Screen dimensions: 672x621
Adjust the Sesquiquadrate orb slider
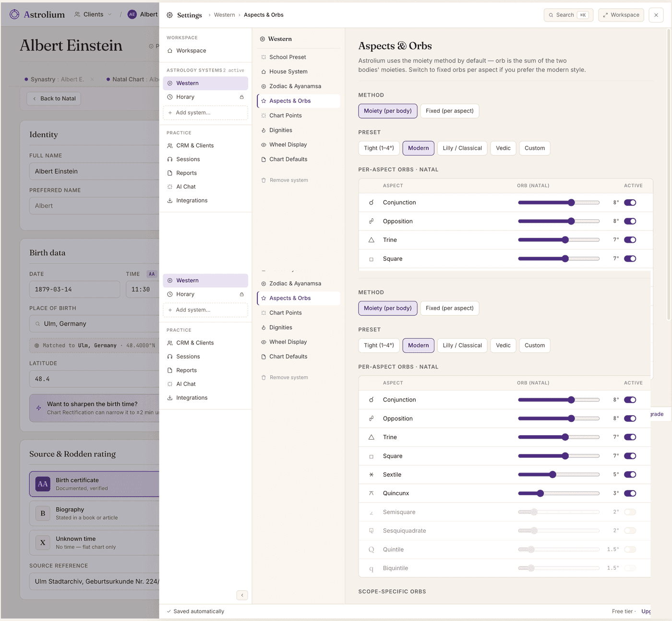coord(559,531)
